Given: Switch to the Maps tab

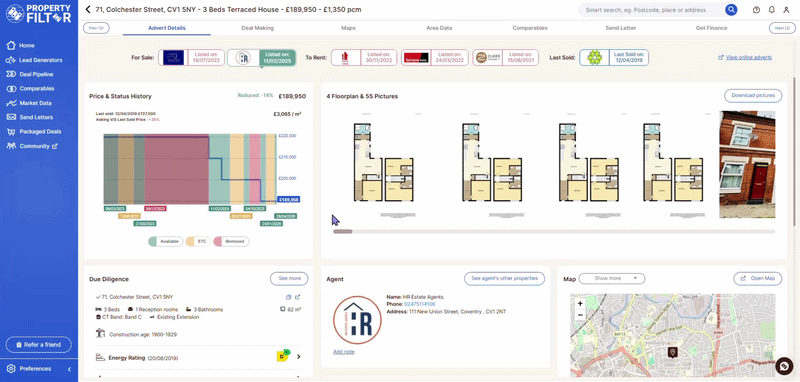Looking at the screenshot, I should click(x=348, y=28).
